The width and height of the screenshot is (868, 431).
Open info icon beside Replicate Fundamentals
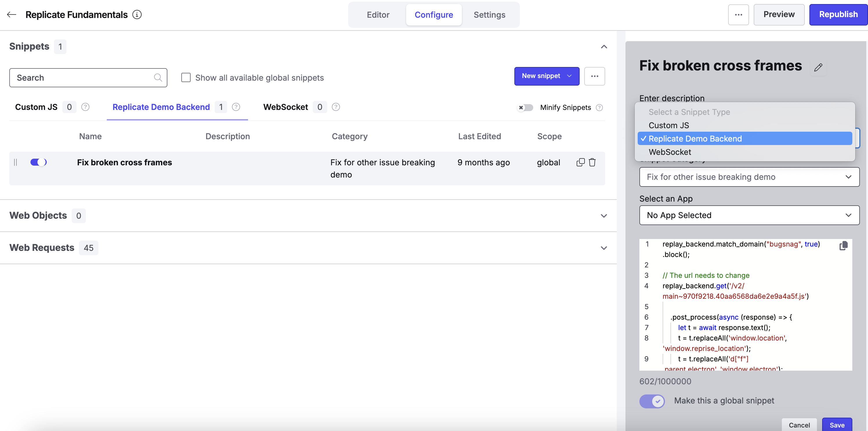coord(137,15)
